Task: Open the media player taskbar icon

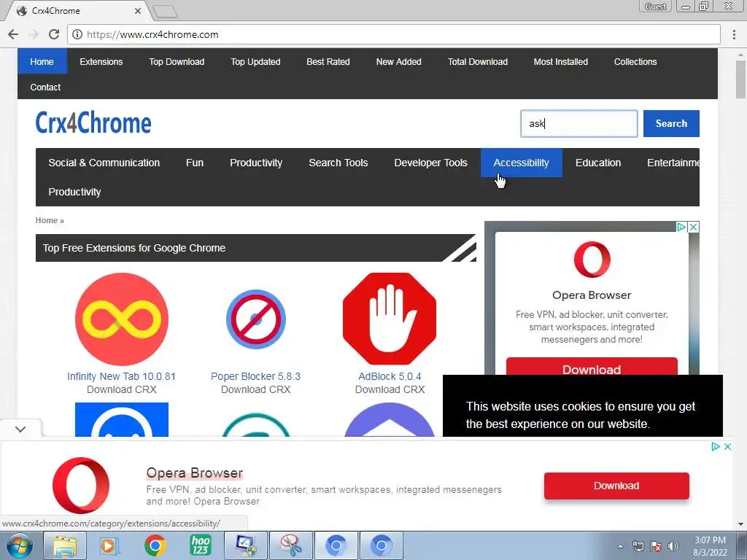Action: click(x=109, y=545)
